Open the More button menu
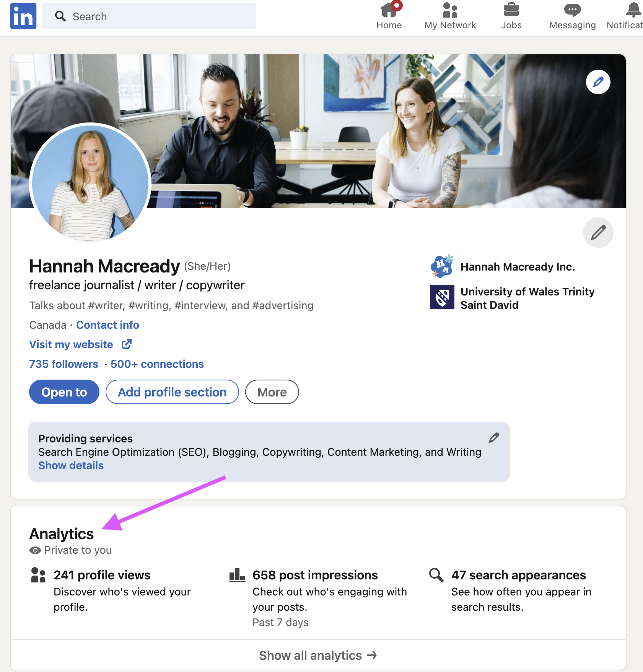The height and width of the screenshot is (672, 643). point(272,392)
